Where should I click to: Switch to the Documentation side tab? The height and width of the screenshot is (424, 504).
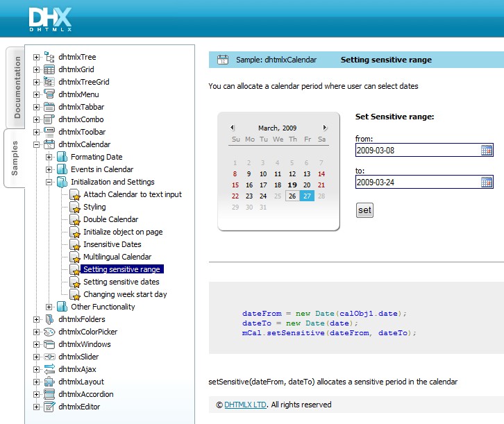point(16,87)
